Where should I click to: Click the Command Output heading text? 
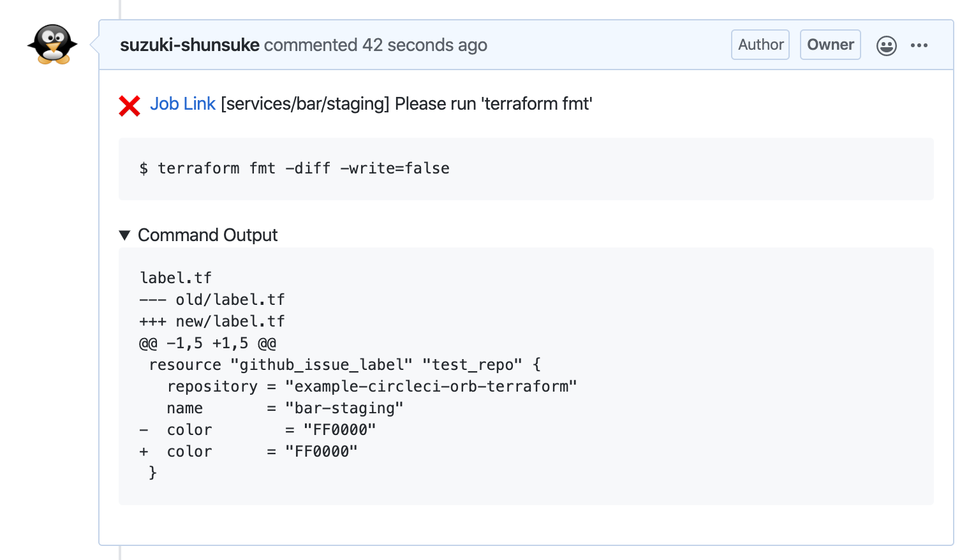pyautogui.click(x=208, y=235)
